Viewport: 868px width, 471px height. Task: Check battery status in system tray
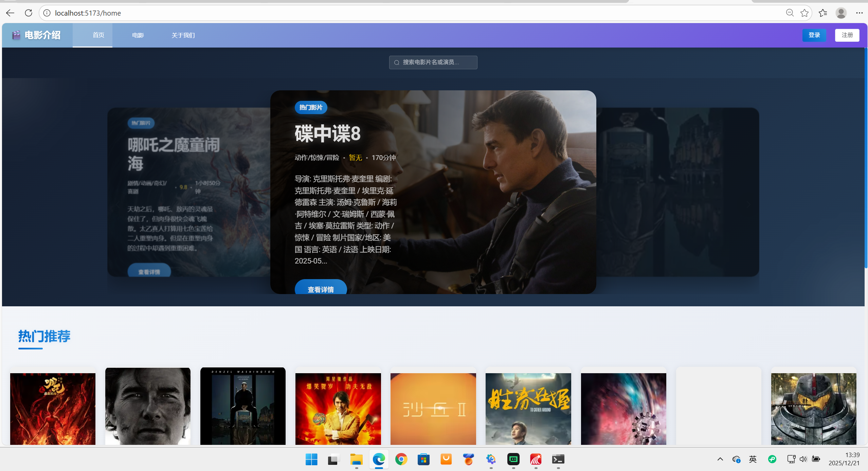816,459
